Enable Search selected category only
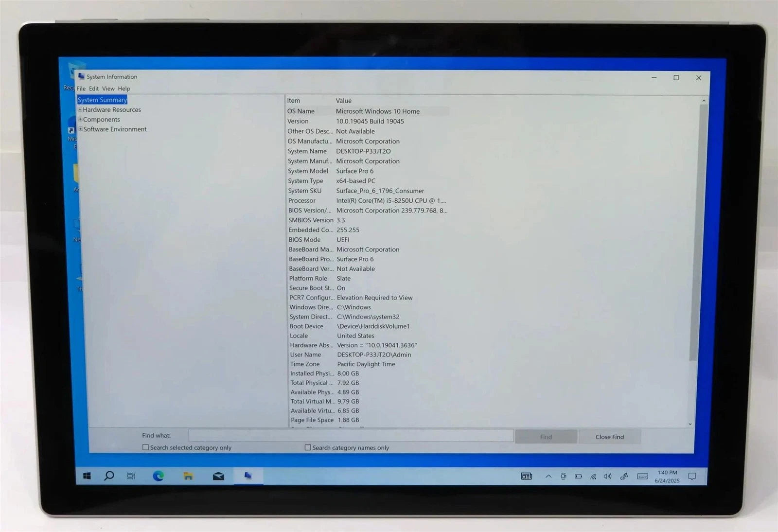778x532 pixels. click(145, 447)
